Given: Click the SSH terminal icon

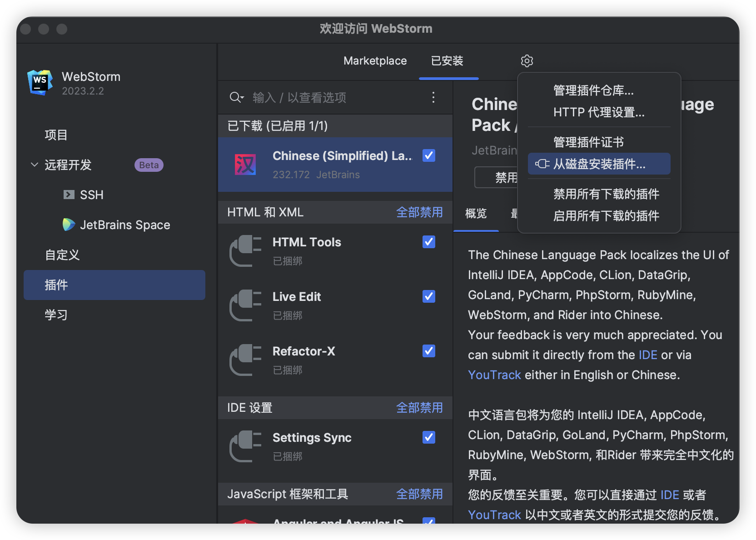Looking at the screenshot, I should coord(69,195).
